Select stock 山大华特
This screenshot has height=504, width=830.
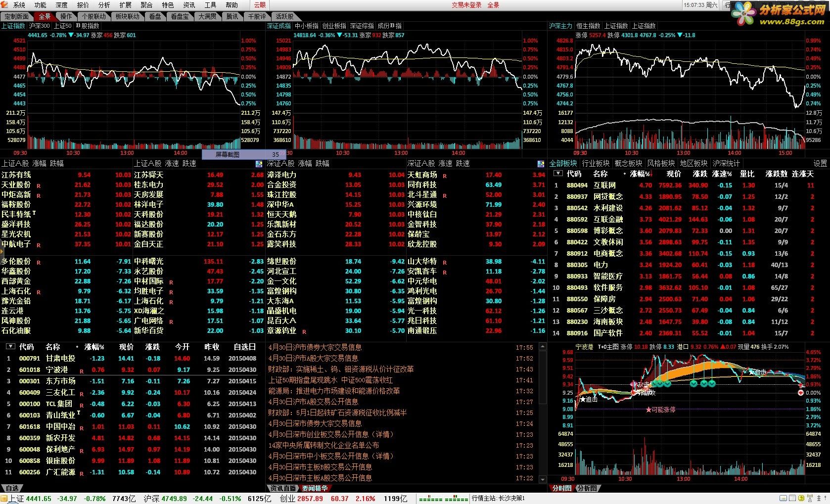(x=422, y=261)
